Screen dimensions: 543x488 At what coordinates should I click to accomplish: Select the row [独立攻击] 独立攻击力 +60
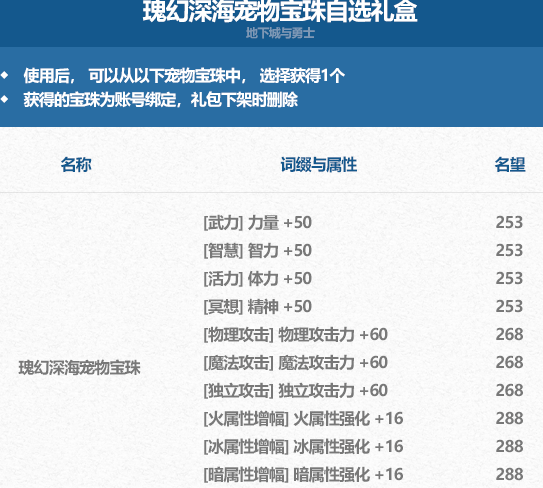[295, 391]
